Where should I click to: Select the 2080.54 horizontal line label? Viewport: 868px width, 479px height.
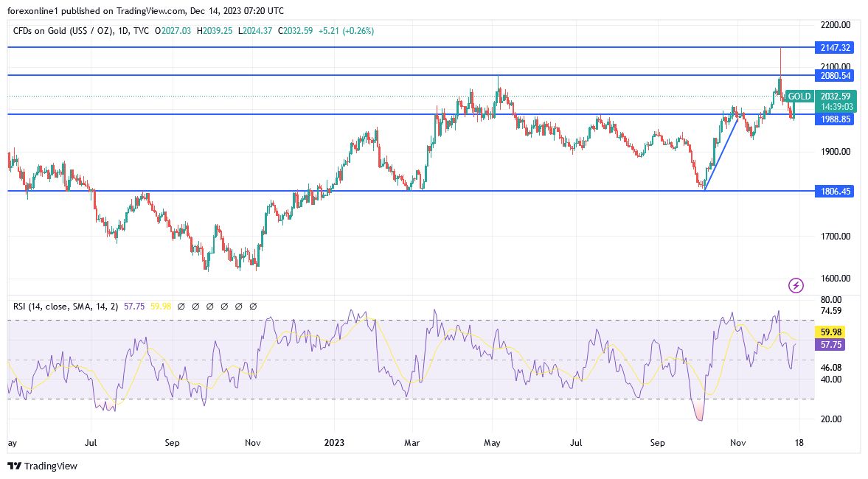pos(836,75)
